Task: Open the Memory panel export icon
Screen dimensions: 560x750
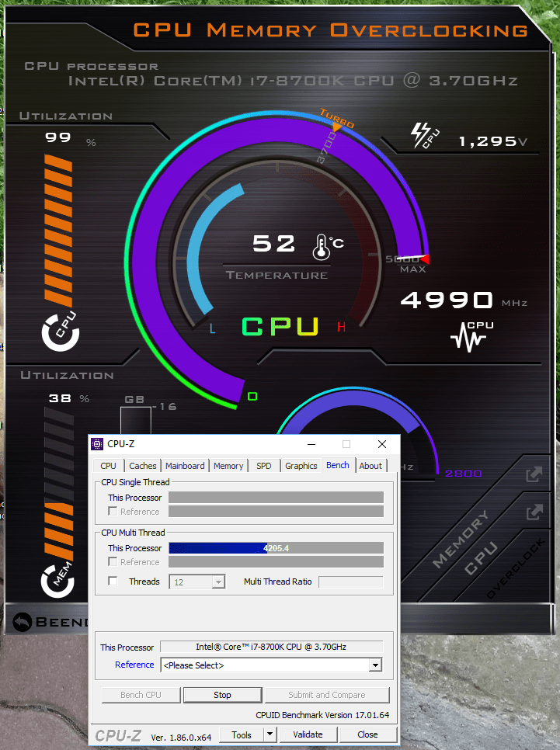Action: tap(534, 474)
